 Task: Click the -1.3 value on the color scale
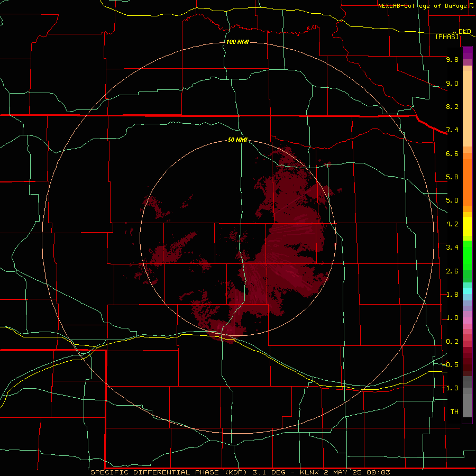[450, 388]
